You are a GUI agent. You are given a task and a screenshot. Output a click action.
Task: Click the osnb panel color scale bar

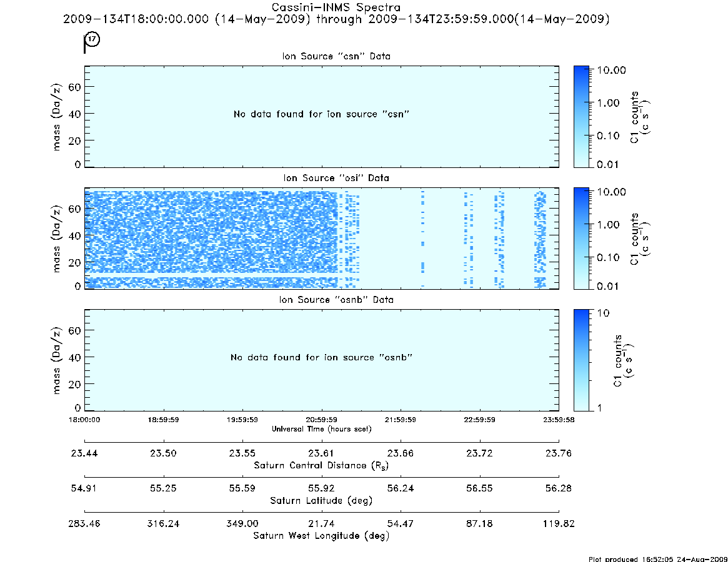click(581, 360)
